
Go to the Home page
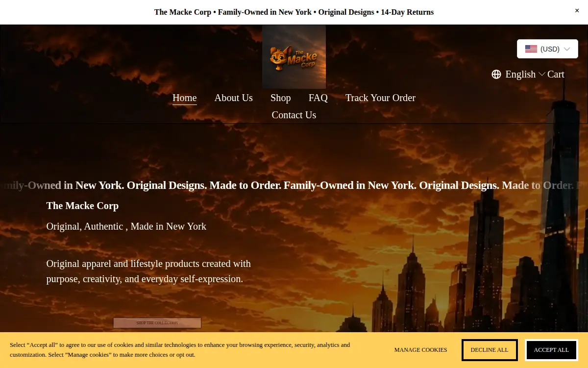pyautogui.click(x=185, y=98)
